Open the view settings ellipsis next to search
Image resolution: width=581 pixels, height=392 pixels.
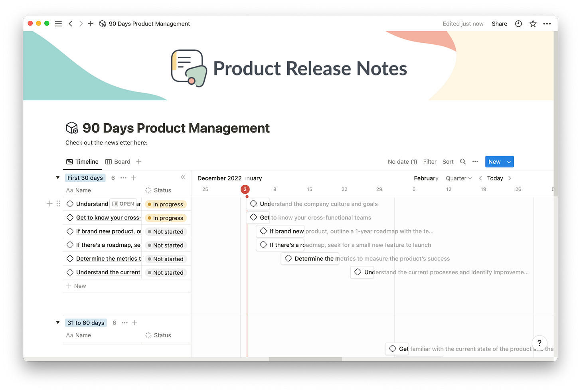click(475, 162)
